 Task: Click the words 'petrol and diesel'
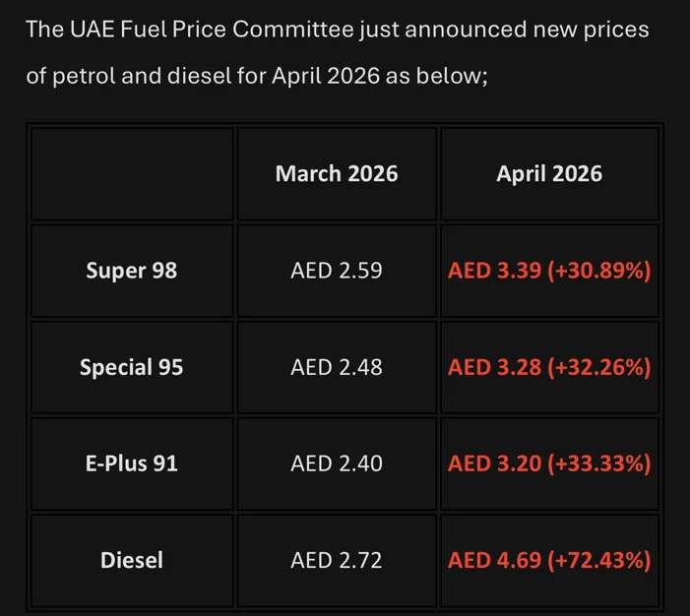click(142, 76)
